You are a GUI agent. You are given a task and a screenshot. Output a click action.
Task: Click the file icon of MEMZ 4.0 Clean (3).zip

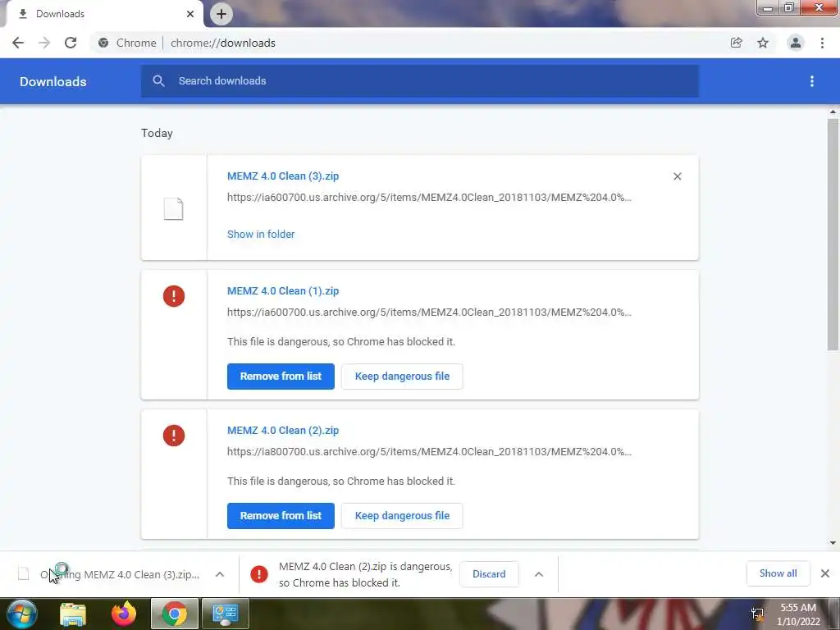[x=174, y=208]
